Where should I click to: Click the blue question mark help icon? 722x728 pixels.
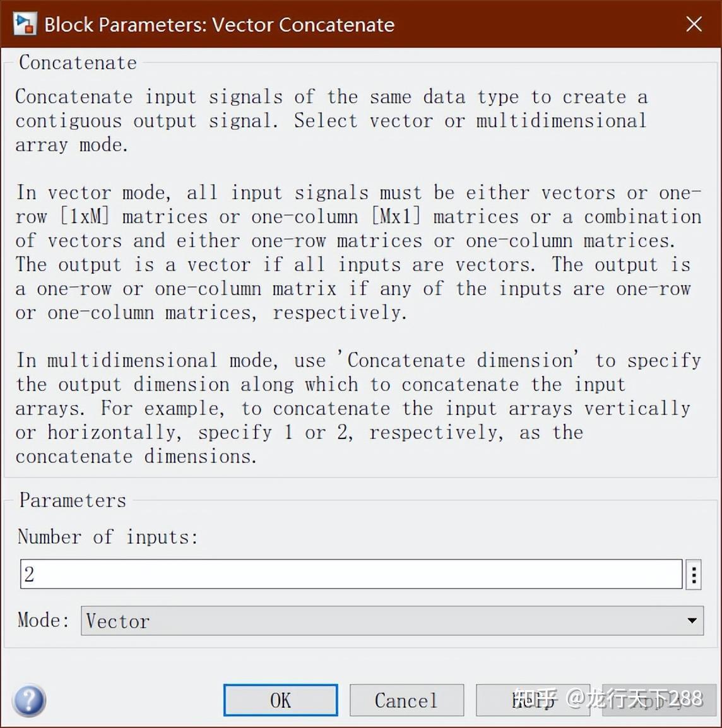click(x=29, y=700)
